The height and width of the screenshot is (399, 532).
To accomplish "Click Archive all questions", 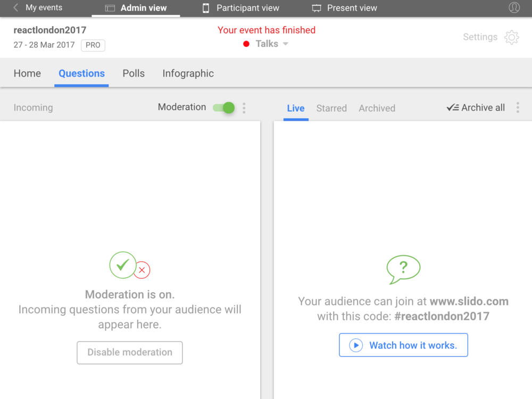I will (x=476, y=108).
